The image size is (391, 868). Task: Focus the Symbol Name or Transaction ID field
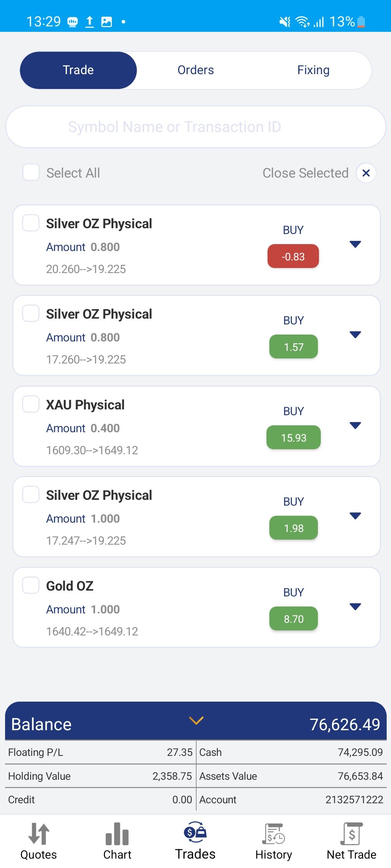click(195, 127)
